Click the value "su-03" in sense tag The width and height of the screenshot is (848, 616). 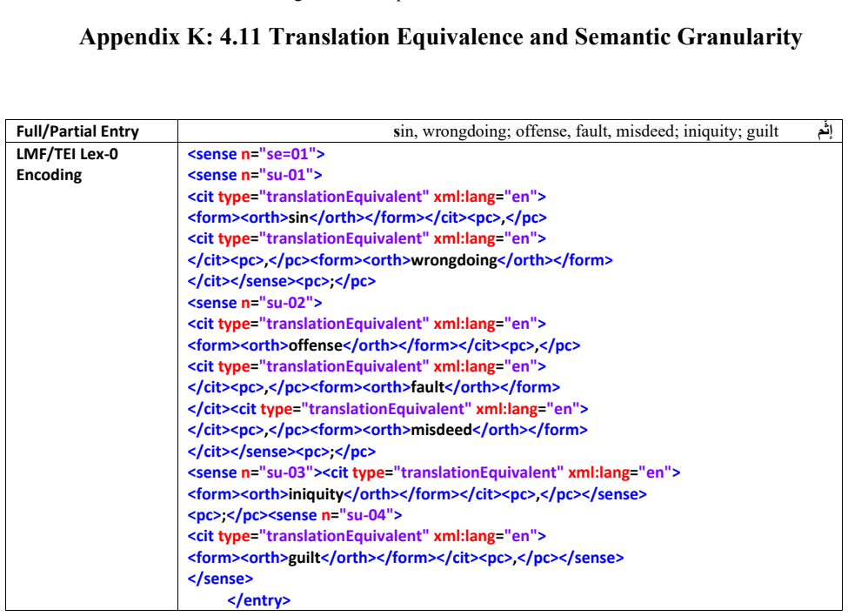coord(285,472)
